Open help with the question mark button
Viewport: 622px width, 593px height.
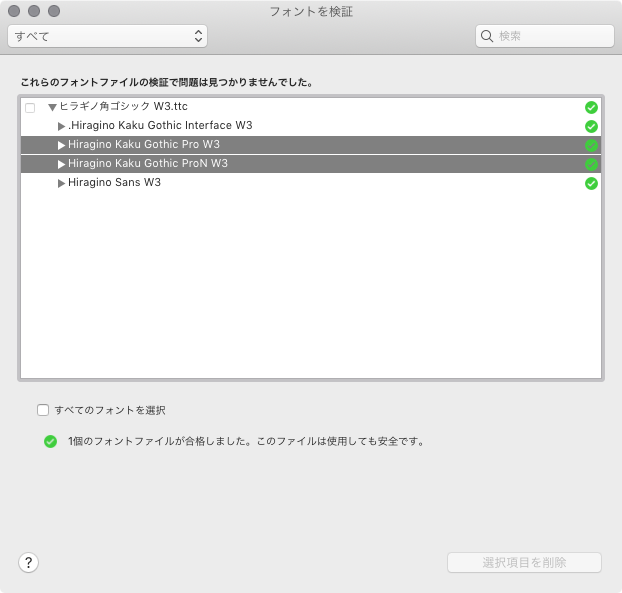pyautogui.click(x=28, y=562)
